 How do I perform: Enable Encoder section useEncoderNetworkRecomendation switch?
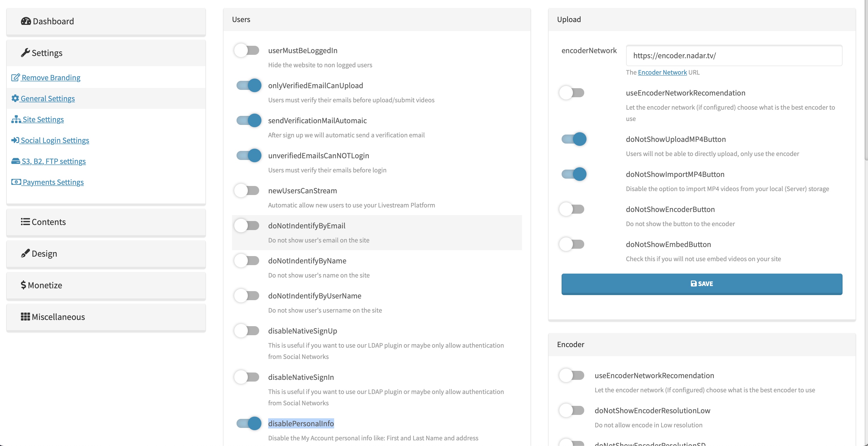point(572,375)
